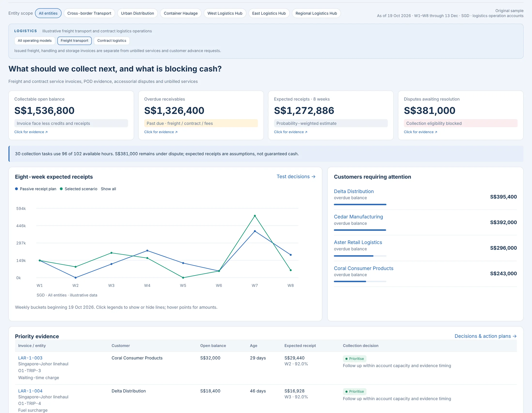Open evidence for Expected receipts card

click(x=291, y=132)
